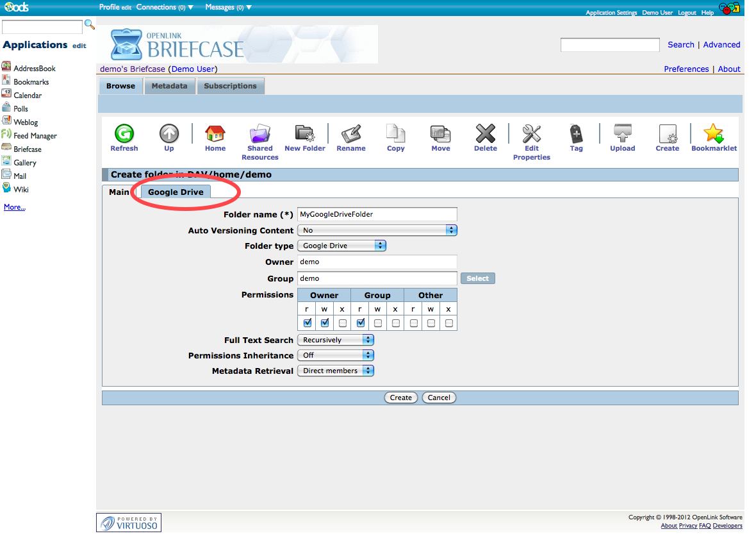This screenshot has height=545, width=756.
Task: Uncheck Owner write permission checkbox
Action: coord(325,323)
